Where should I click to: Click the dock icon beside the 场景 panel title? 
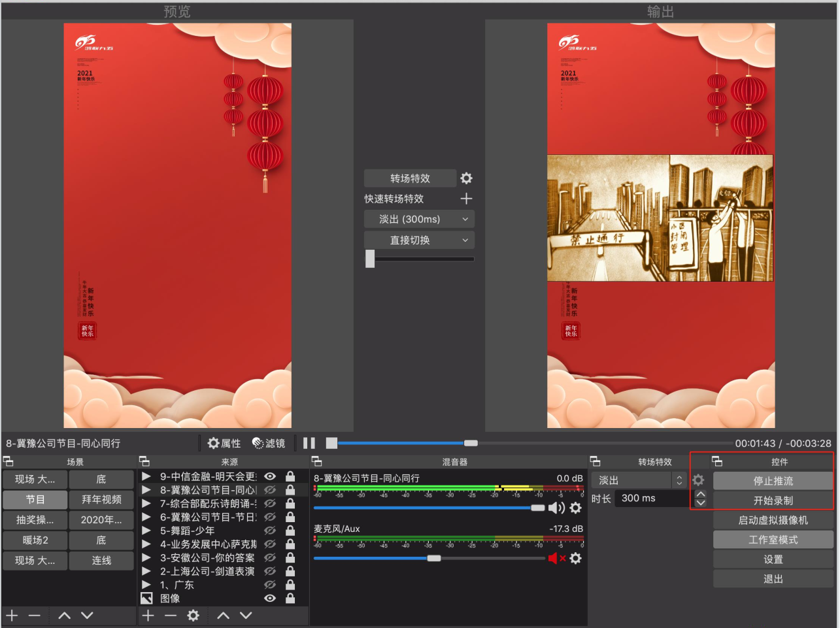pyautogui.click(x=8, y=461)
